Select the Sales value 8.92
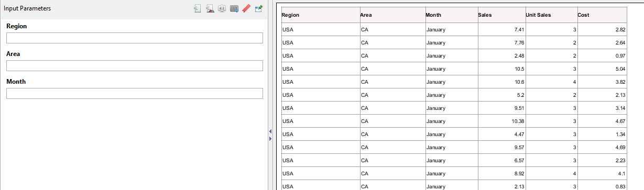This screenshot has width=644, height=190. coord(520,173)
